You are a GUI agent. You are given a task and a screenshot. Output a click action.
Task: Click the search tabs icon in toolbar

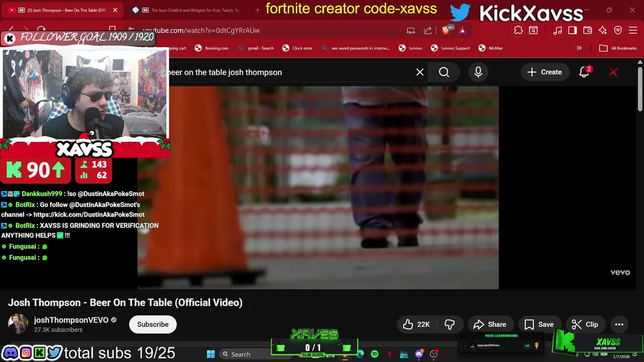[533, 30]
